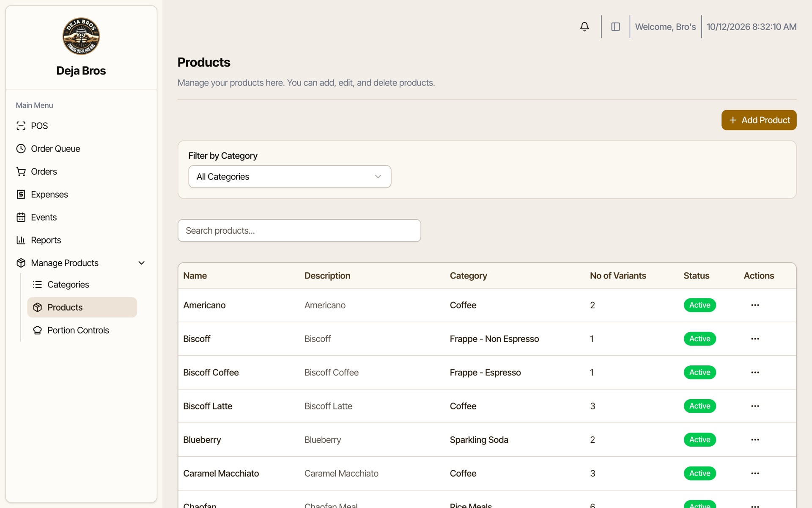The height and width of the screenshot is (508, 812).
Task: Click Active badge for Blueberry row
Action: point(700,440)
